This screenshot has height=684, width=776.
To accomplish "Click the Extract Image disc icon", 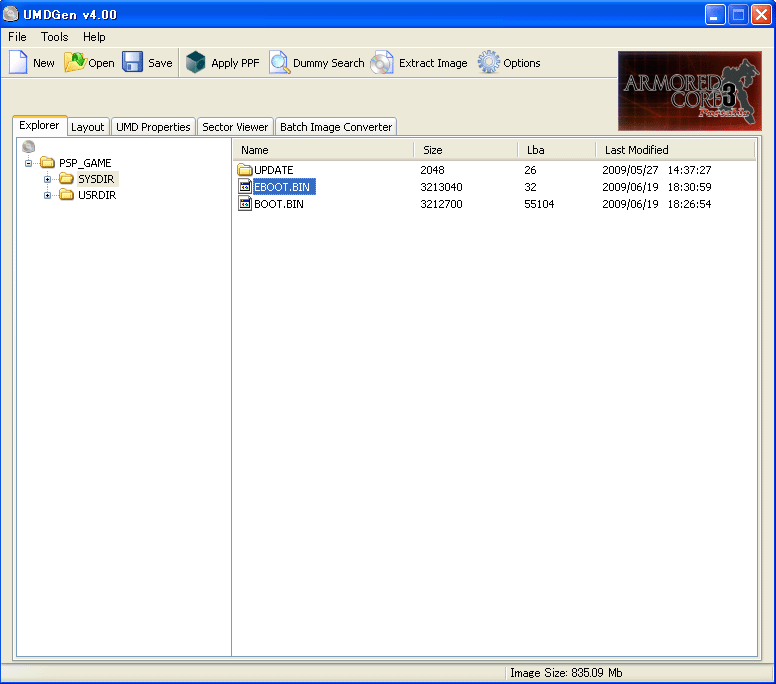I will click(382, 63).
